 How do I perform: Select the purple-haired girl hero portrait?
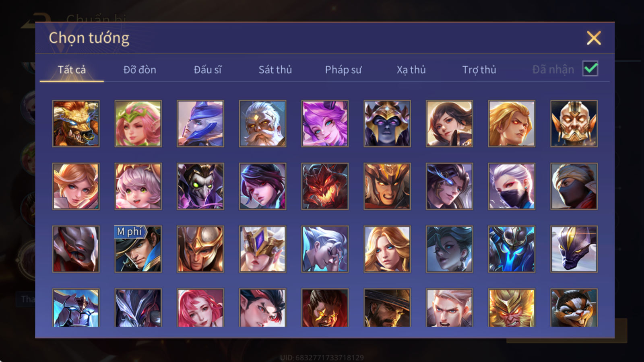click(x=325, y=123)
